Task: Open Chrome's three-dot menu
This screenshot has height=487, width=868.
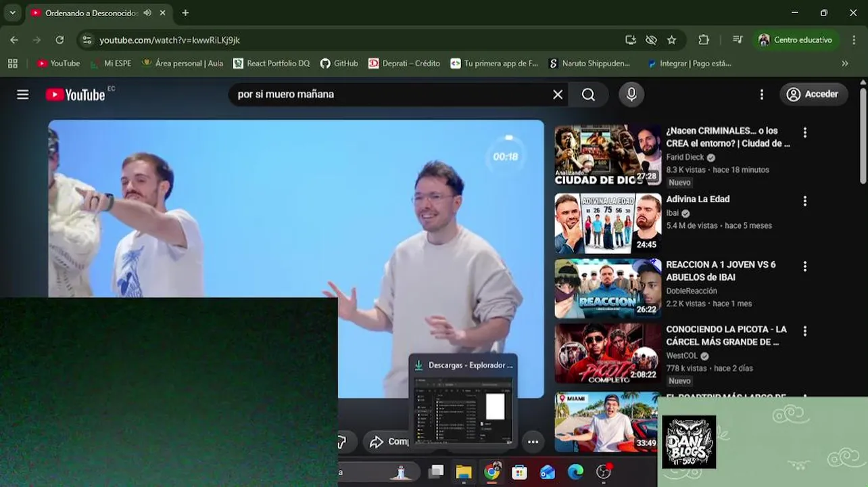Action: coord(854,40)
